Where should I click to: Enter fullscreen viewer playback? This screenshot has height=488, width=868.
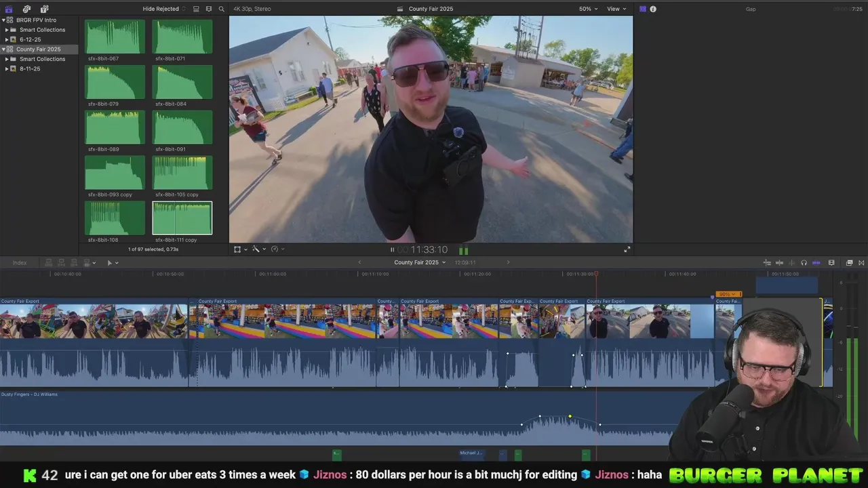627,249
